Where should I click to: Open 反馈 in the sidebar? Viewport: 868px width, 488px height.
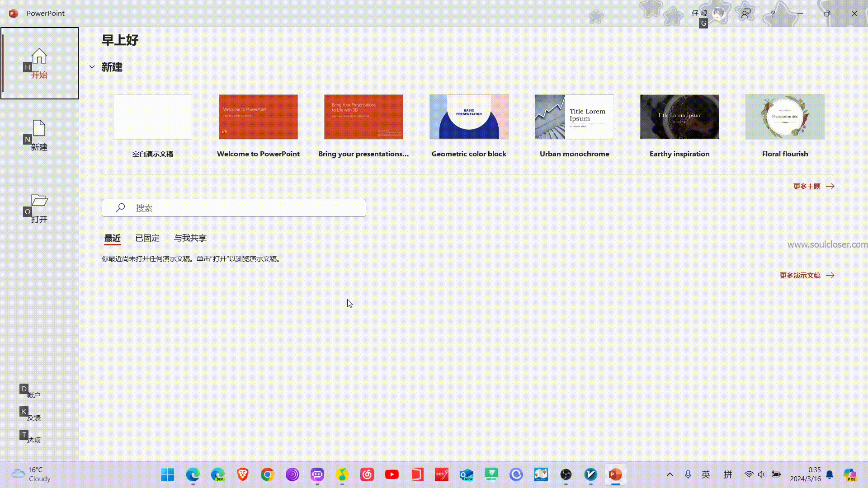tap(34, 418)
